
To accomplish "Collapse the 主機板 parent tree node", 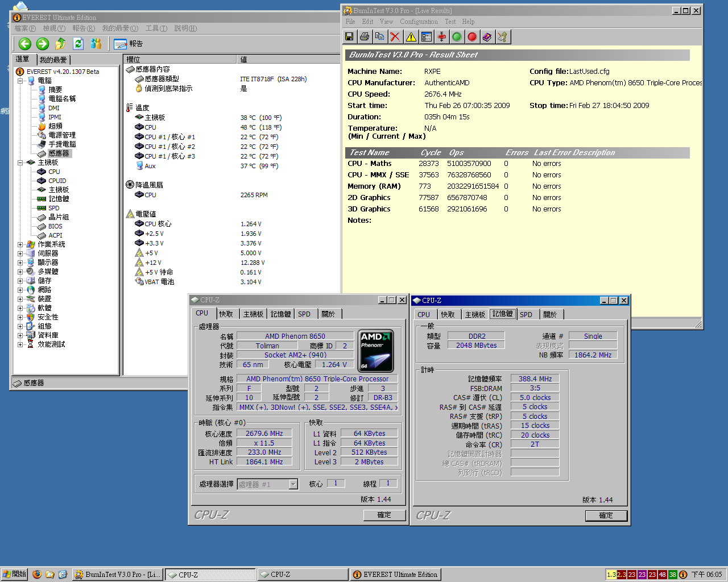I will [20, 163].
